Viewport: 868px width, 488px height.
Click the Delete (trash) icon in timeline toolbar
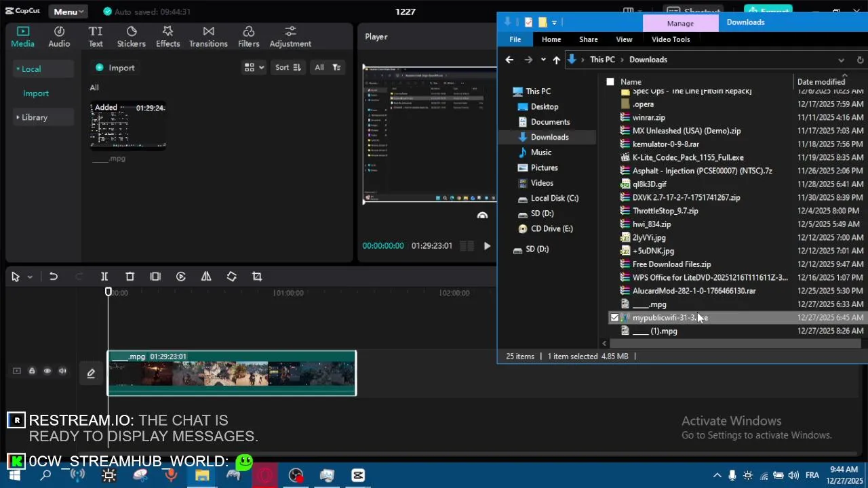coord(130,277)
